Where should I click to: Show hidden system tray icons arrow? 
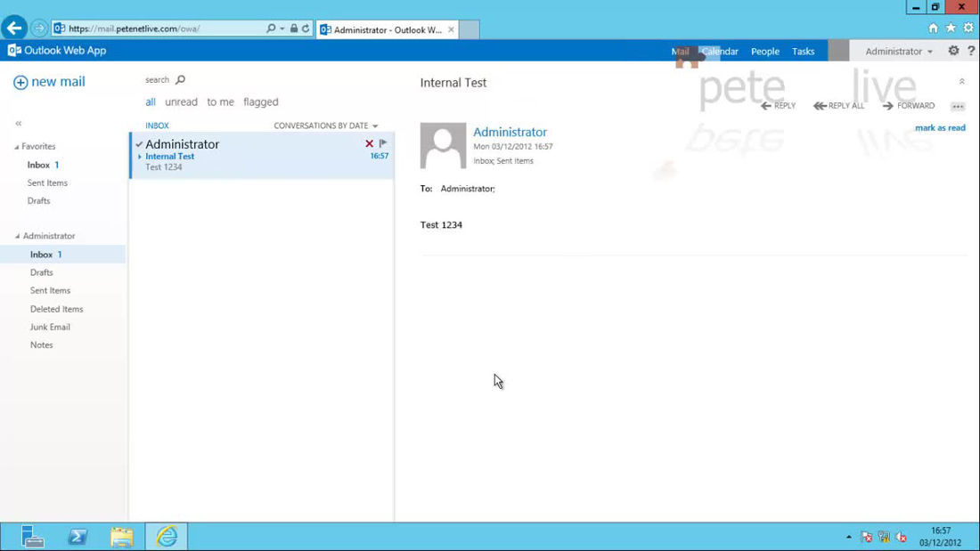[849, 537]
